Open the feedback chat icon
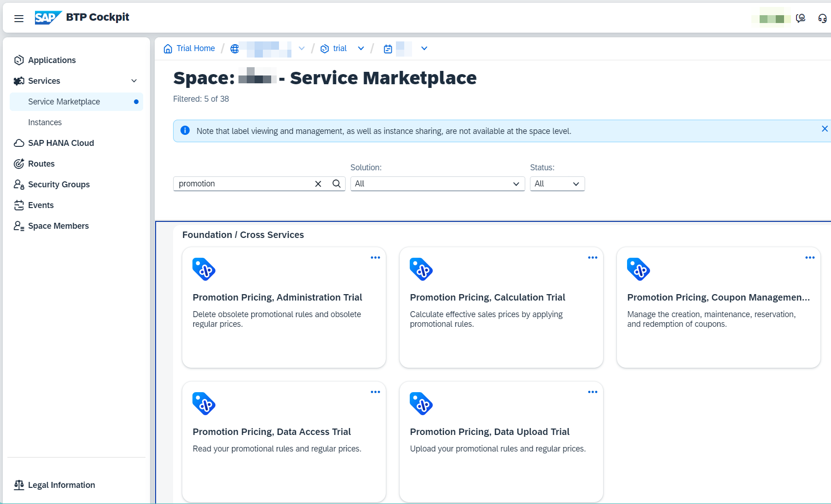 tap(801, 18)
